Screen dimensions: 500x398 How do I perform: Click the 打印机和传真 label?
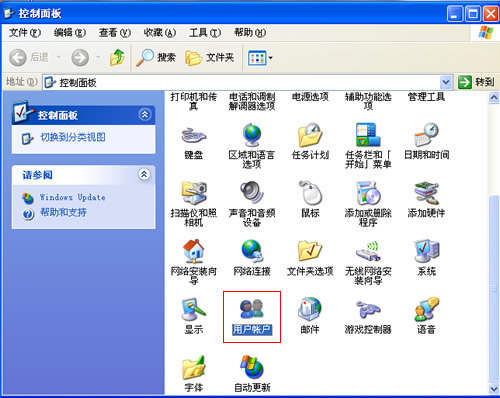tap(194, 101)
